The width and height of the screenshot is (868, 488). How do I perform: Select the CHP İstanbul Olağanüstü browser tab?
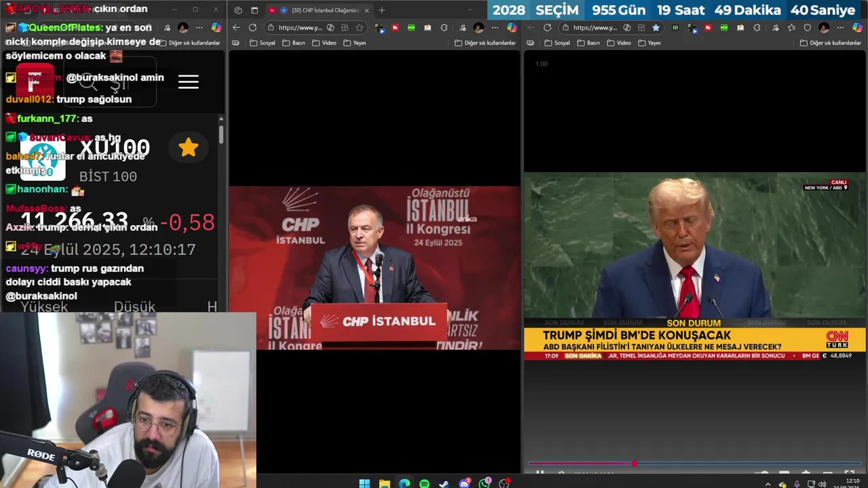click(319, 10)
